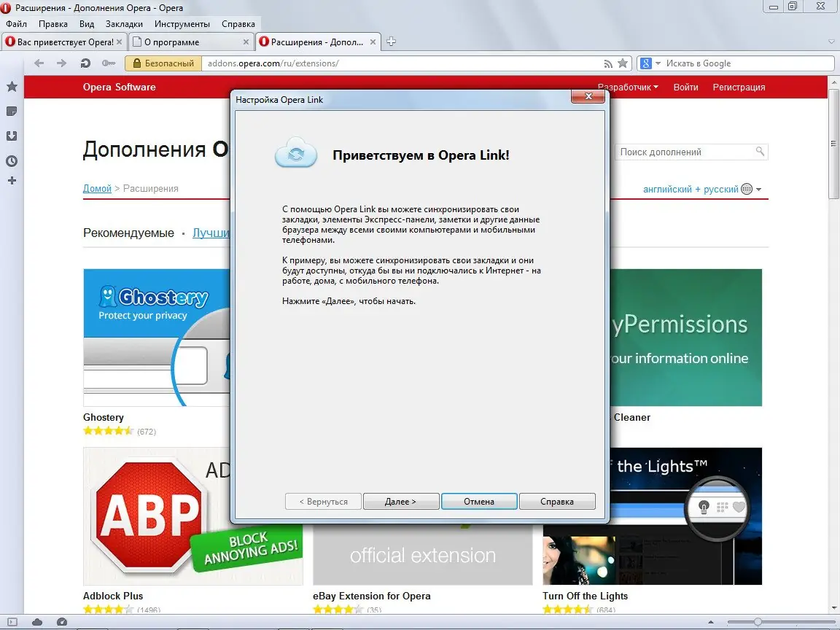Open a new tab with plus button

[391, 42]
